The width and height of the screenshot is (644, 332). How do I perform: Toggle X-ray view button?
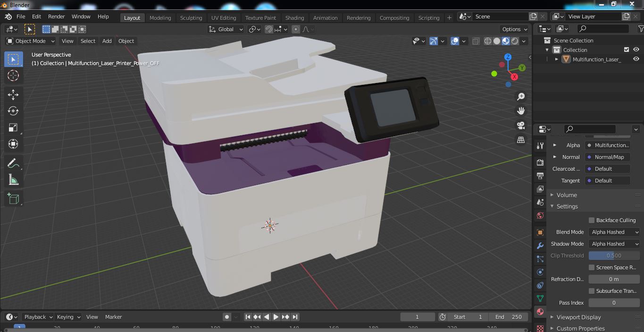click(x=476, y=41)
